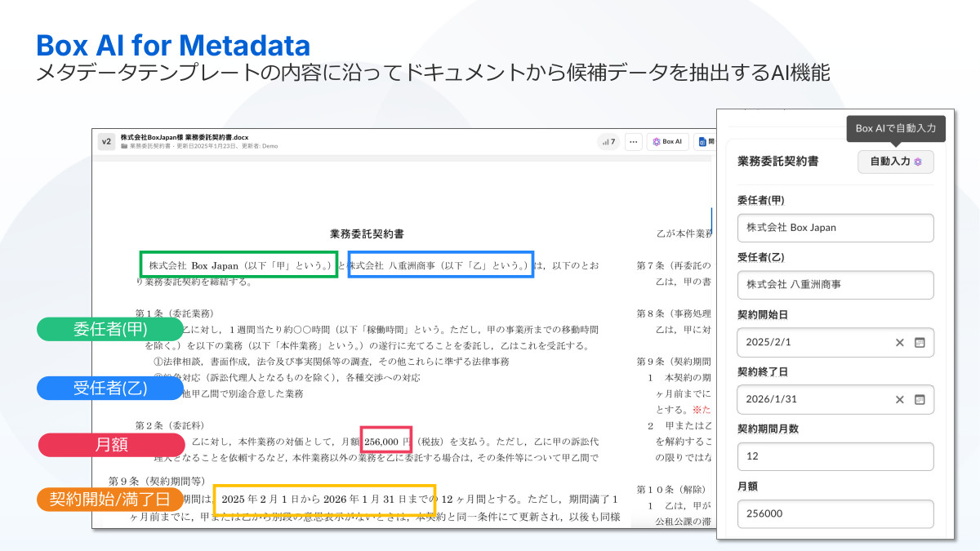Open the three-dot more options menu
980x551 pixels.
[634, 141]
